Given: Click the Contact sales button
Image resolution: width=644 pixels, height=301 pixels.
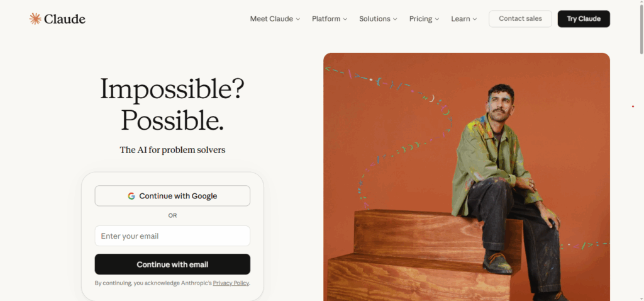Looking at the screenshot, I should pos(520,19).
